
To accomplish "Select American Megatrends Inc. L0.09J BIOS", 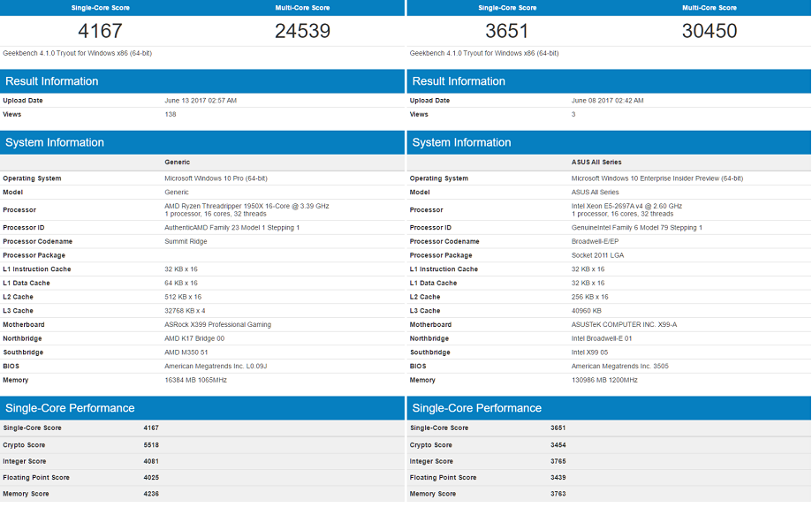I will (216, 367).
